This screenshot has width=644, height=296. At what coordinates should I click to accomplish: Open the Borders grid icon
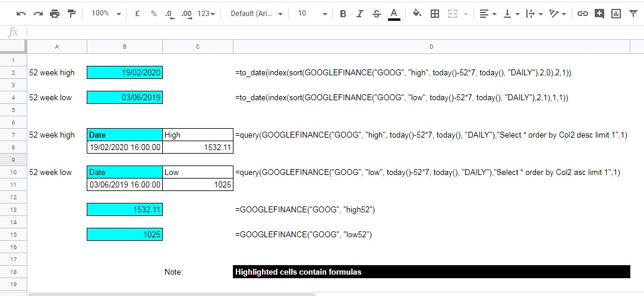click(434, 14)
